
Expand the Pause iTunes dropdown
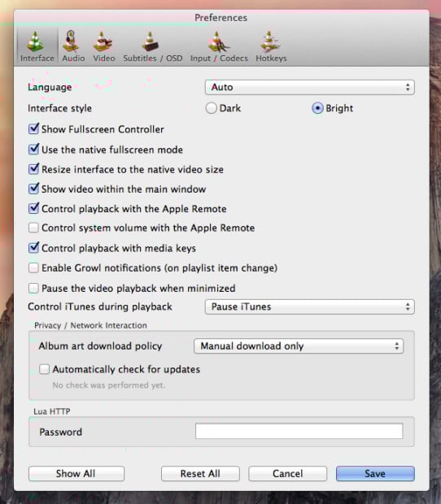(x=310, y=306)
